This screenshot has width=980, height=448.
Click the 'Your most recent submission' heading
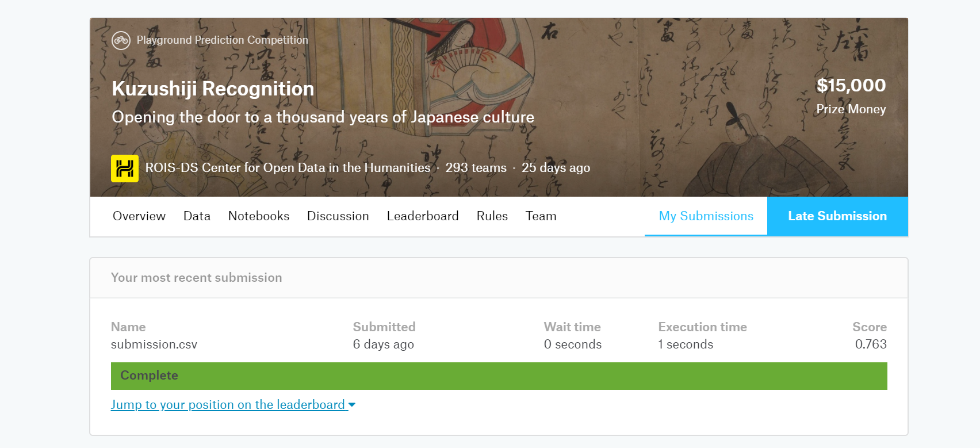[197, 278]
